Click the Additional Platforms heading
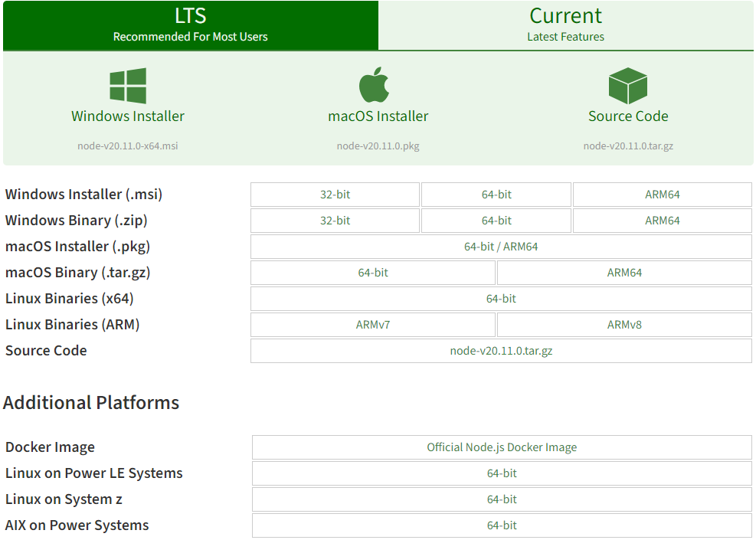The width and height of the screenshot is (756, 540). pos(91,403)
